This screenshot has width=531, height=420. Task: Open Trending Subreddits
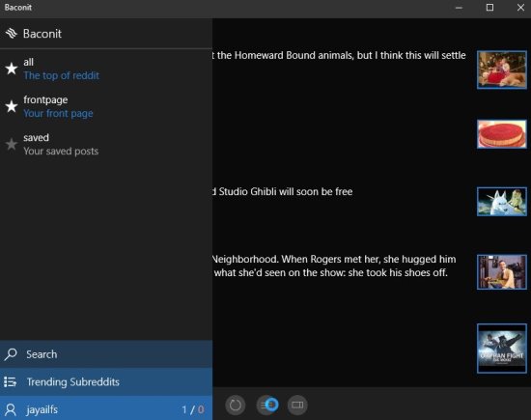pyautogui.click(x=106, y=381)
